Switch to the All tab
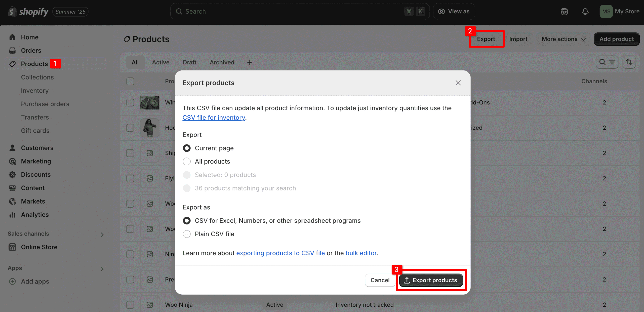The width and height of the screenshot is (644, 312). click(x=135, y=62)
